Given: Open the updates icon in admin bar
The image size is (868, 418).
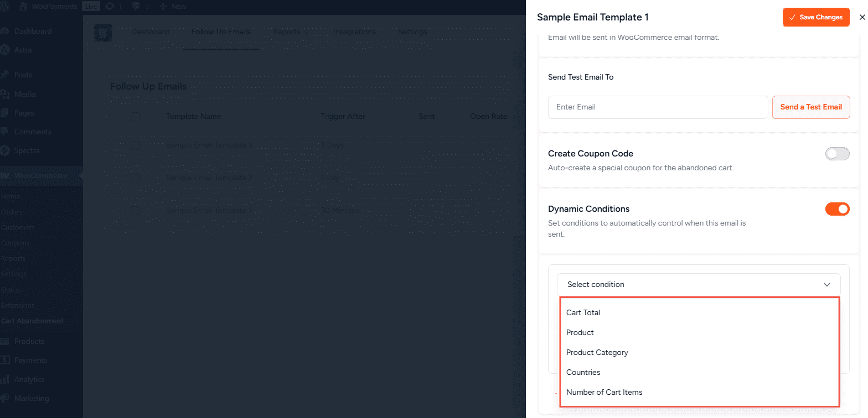Looking at the screenshot, I should 110,7.
